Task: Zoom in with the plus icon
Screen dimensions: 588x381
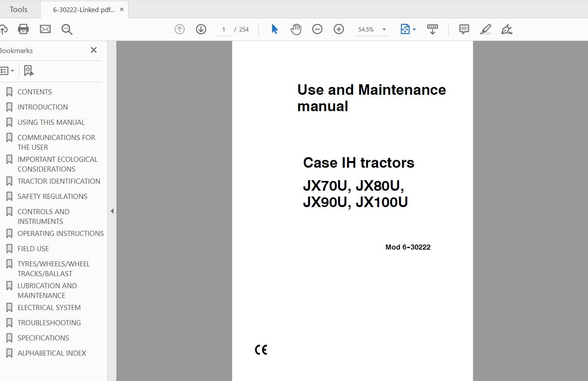Action: (339, 29)
